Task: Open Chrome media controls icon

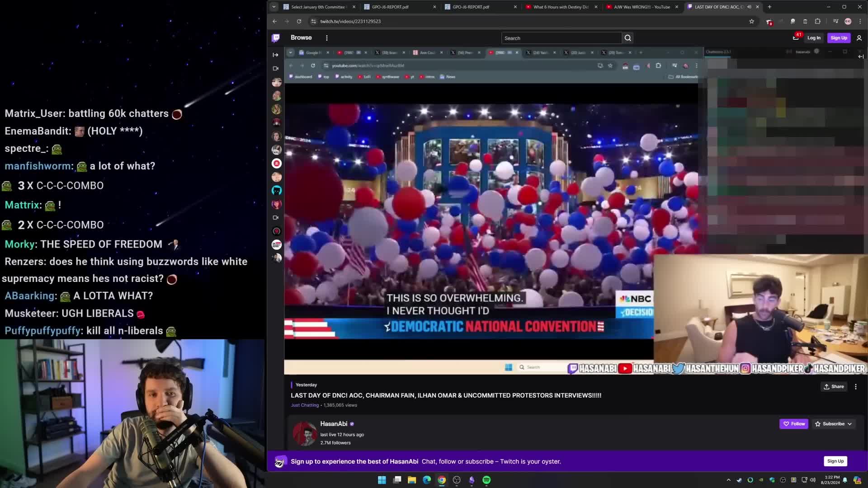Action: click(835, 21)
